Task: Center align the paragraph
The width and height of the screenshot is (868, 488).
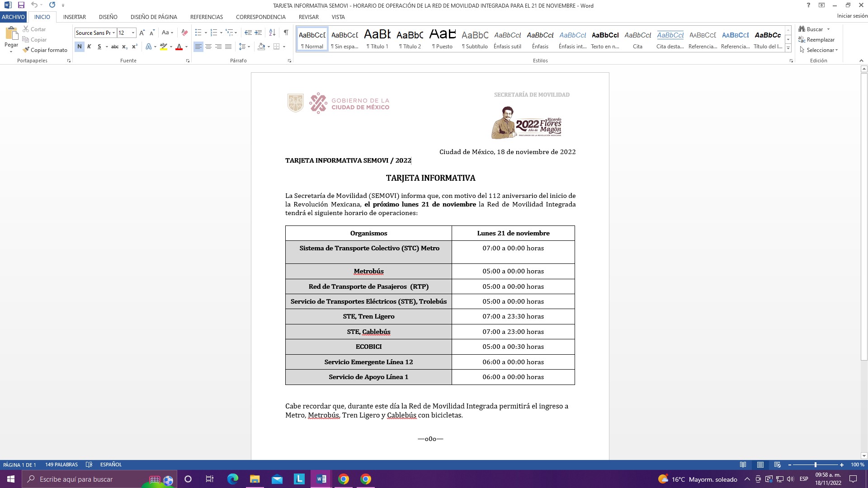Action: [208, 47]
